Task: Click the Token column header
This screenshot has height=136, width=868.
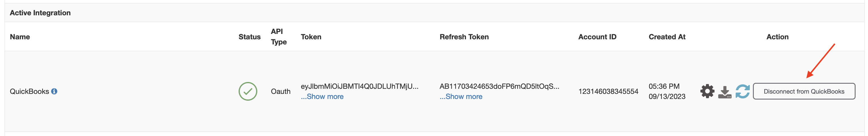Action: click(311, 37)
